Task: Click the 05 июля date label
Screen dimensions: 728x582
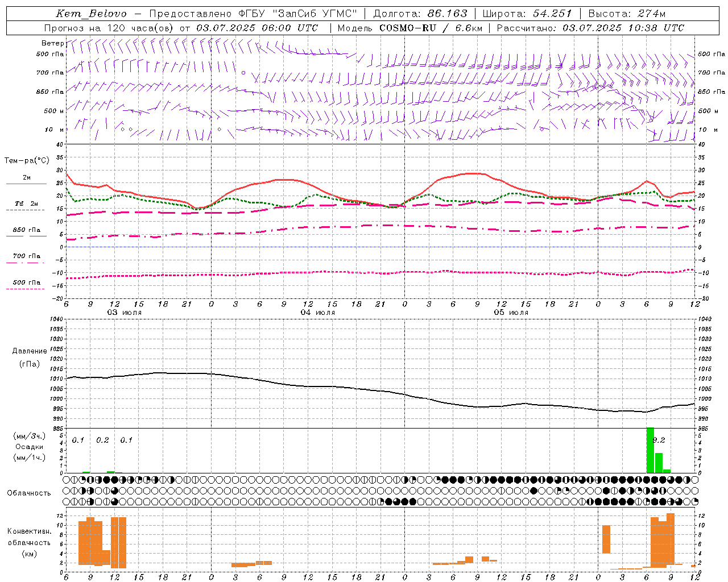Action: [x=511, y=313]
